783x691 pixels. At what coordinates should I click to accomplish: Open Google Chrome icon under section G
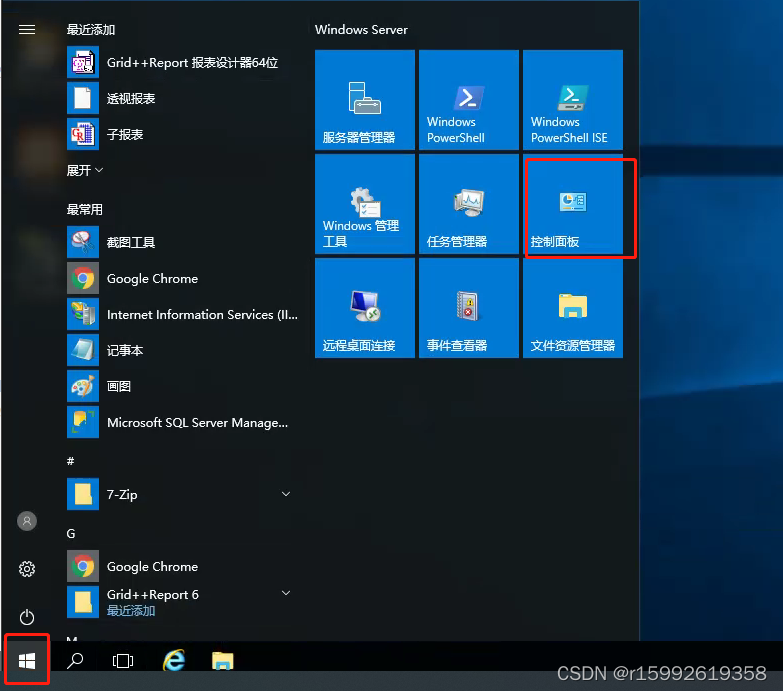83,566
